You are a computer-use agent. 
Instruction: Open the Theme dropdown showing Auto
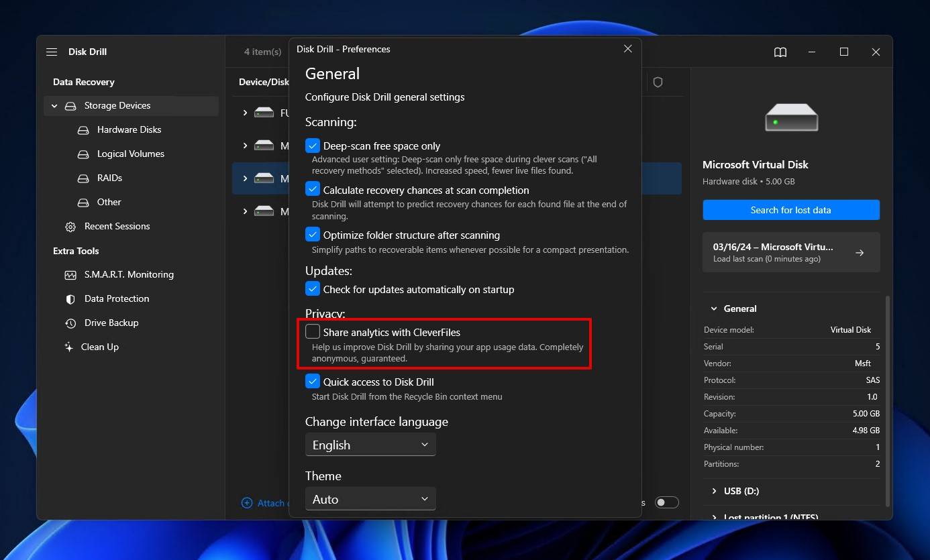pos(370,499)
